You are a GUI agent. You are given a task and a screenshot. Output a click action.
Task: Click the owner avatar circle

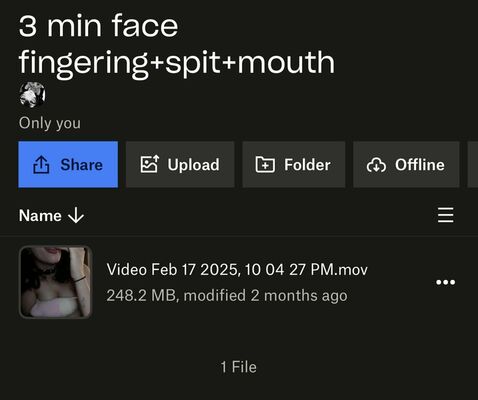[32, 95]
